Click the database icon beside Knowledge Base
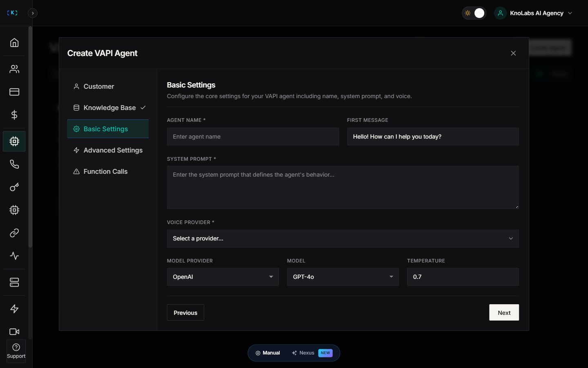 (x=76, y=108)
